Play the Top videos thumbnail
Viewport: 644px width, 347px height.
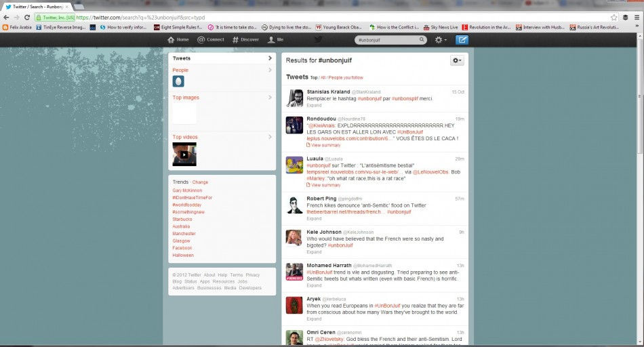tap(184, 154)
